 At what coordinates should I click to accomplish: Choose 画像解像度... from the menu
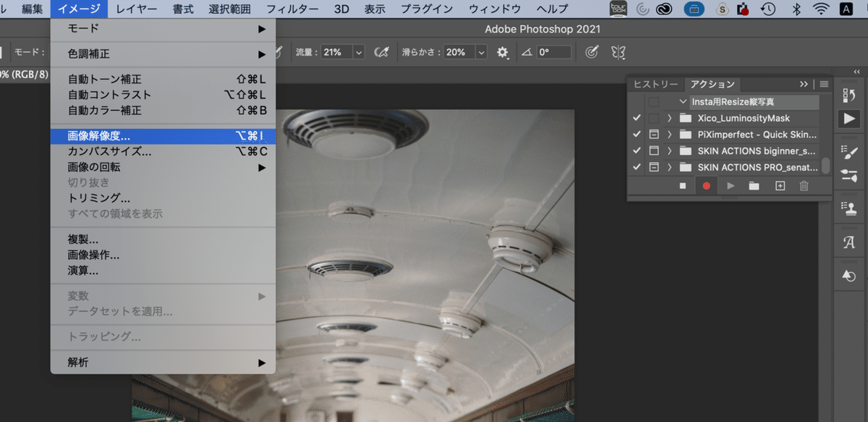[163, 135]
